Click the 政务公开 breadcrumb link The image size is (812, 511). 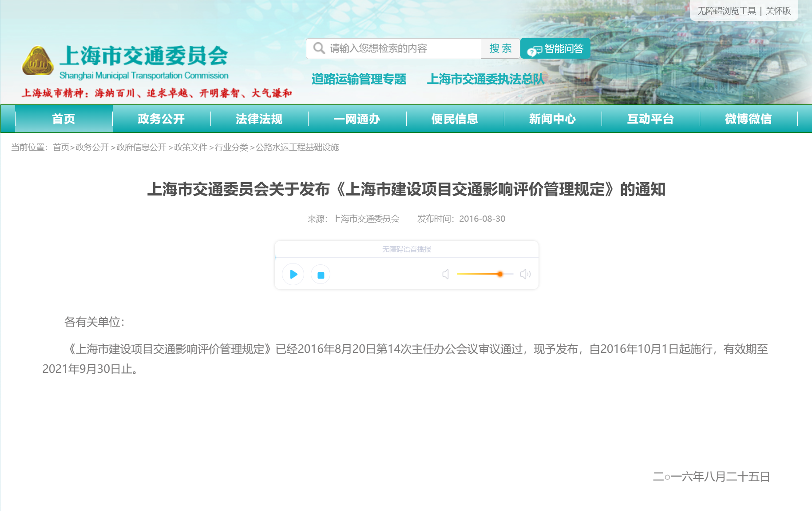pos(92,147)
